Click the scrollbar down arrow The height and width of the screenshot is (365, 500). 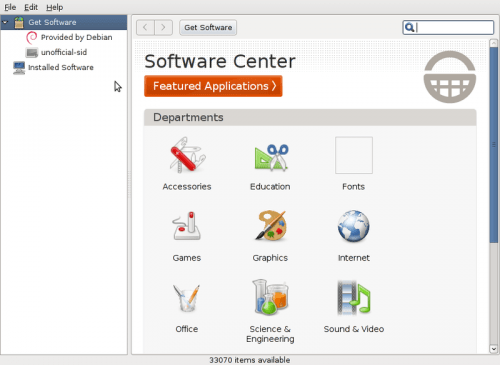pos(494,349)
